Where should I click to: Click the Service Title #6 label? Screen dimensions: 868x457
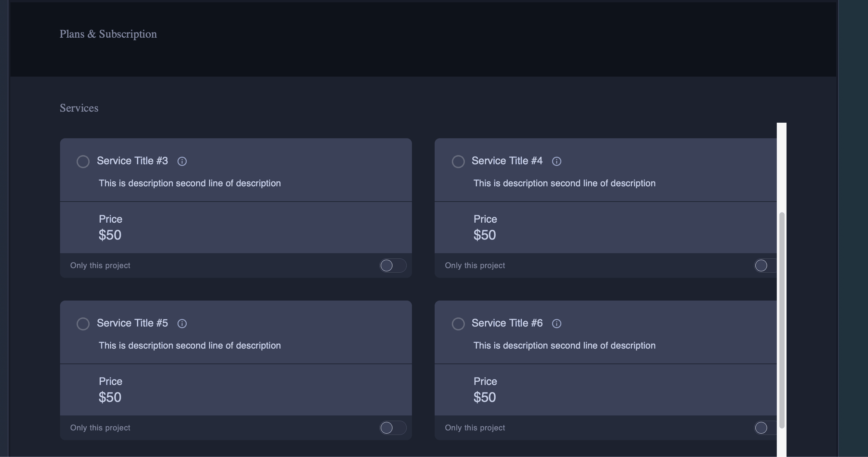(507, 323)
